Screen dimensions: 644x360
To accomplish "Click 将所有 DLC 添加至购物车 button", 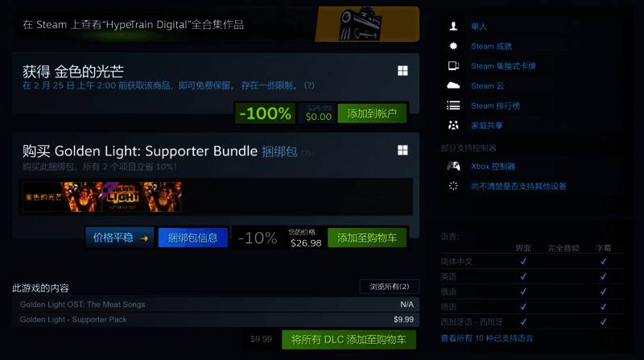I will coord(349,339).
